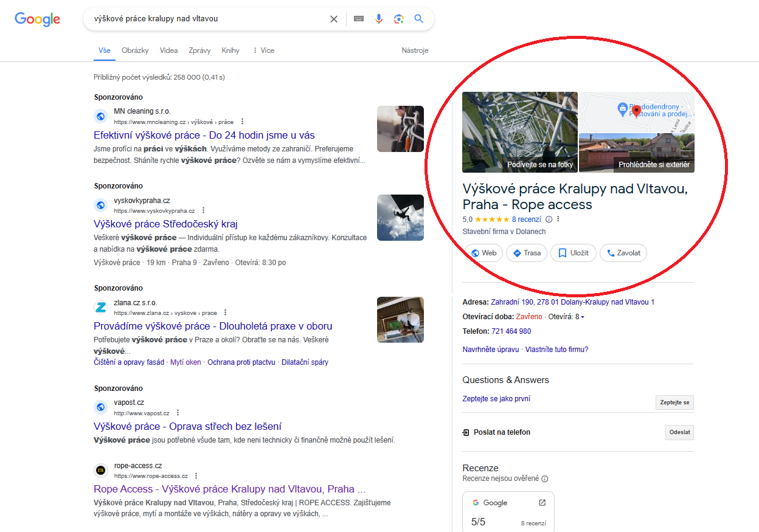Open Oprava střech bez lešení link
The image size is (759, 532).
point(187,426)
